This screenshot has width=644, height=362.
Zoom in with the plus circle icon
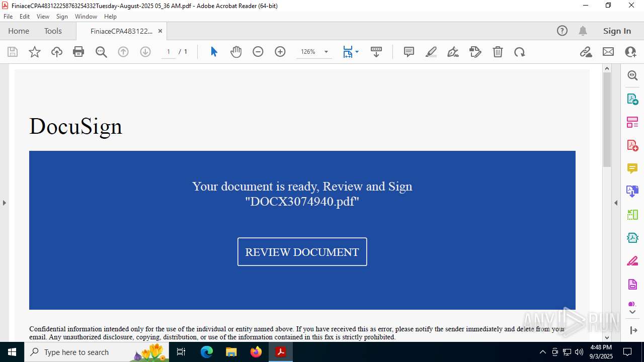pos(280,52)
